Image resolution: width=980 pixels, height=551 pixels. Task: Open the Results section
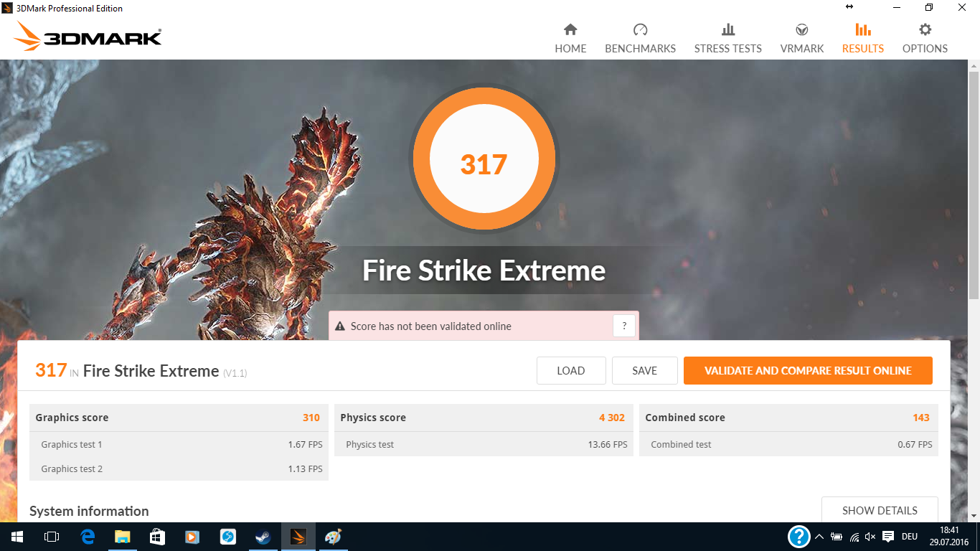click(863, 39)
